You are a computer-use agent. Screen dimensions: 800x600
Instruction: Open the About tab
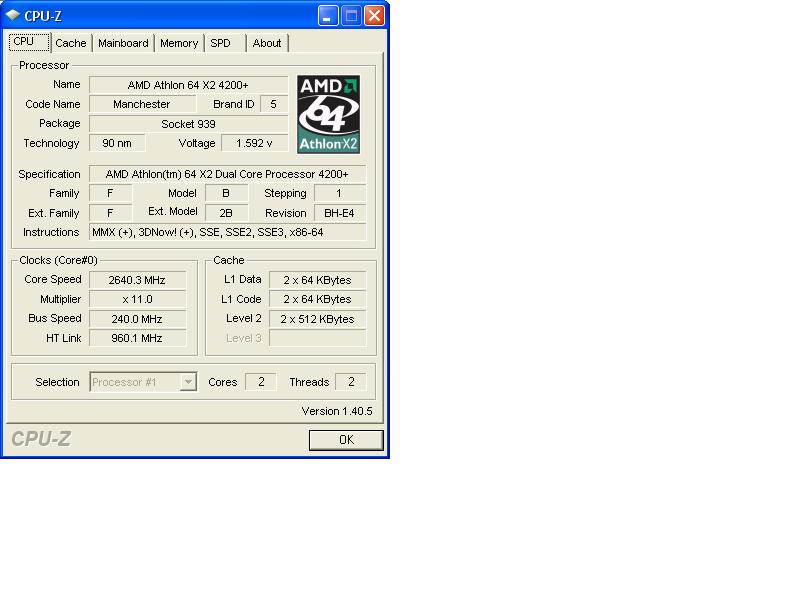click(x=267, y=43)
